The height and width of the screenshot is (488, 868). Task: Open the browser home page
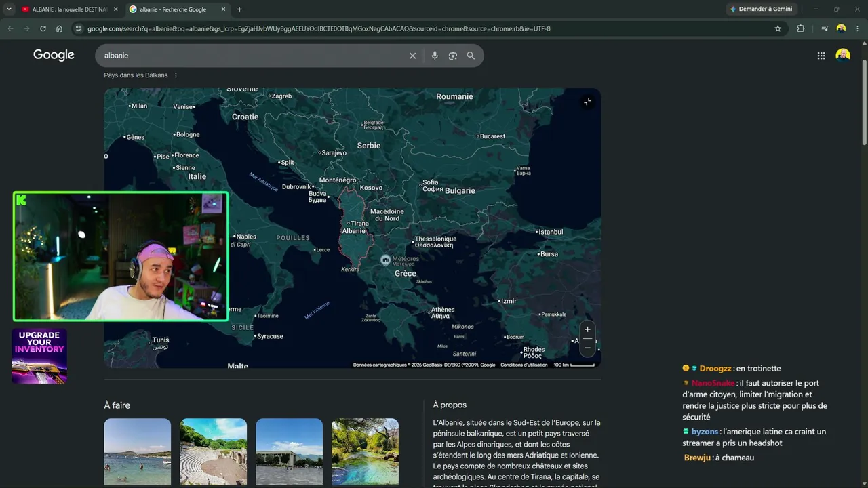tap(59, 28)
